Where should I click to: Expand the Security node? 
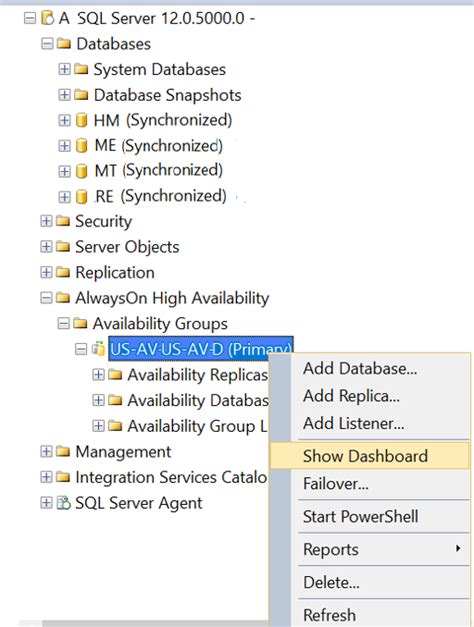click(46, 221)
